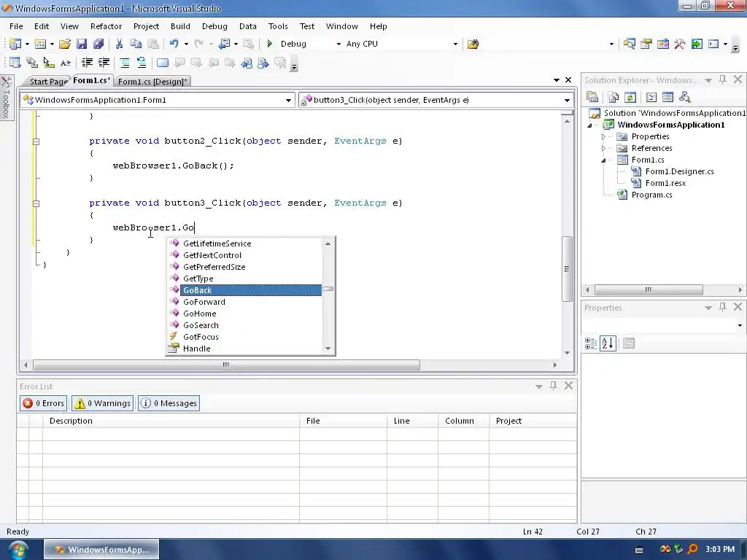
Task: Open the Tools menu
Action: point(278,26)
